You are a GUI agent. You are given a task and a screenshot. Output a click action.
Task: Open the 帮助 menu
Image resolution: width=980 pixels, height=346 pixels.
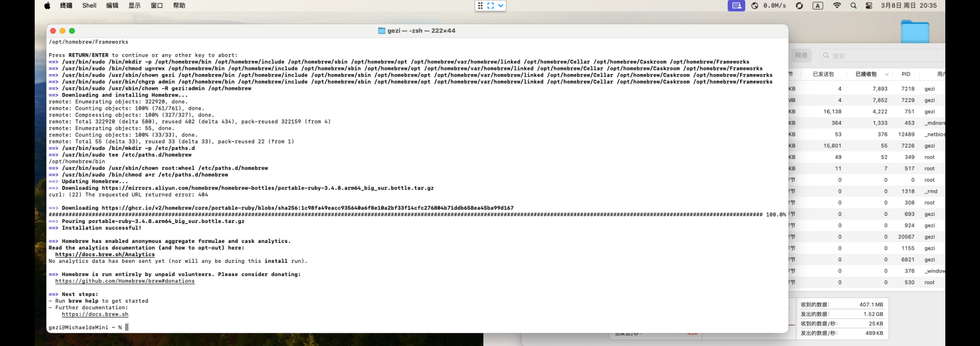pyautogui.click(x=179, y=6)
